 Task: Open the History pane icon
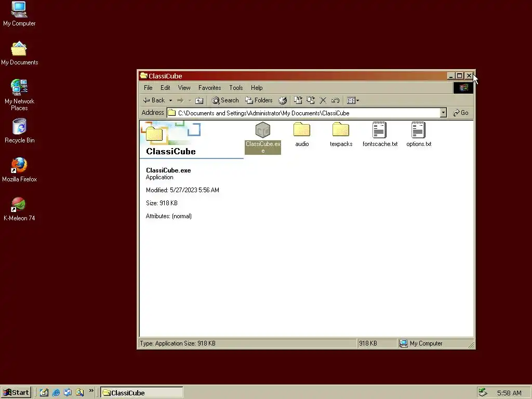coord(283,100)
